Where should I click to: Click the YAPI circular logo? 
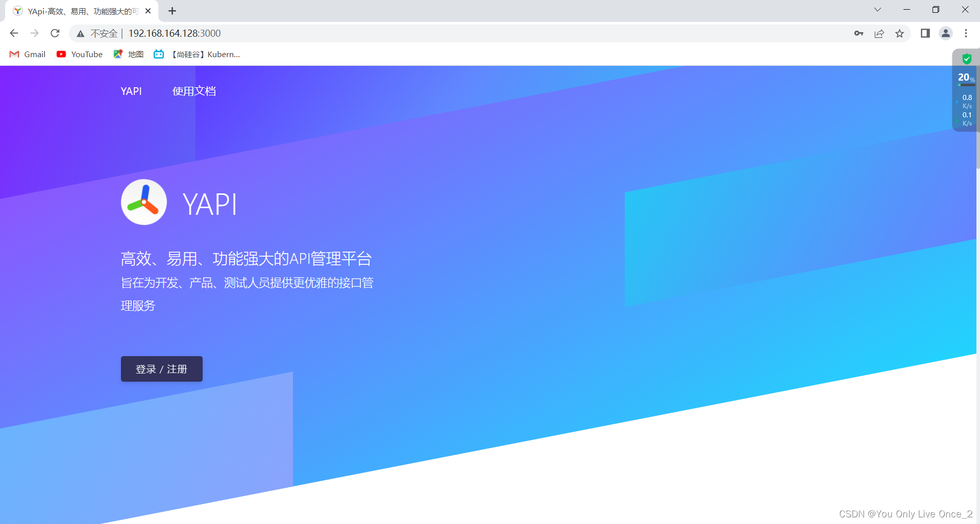coord(144,202)
